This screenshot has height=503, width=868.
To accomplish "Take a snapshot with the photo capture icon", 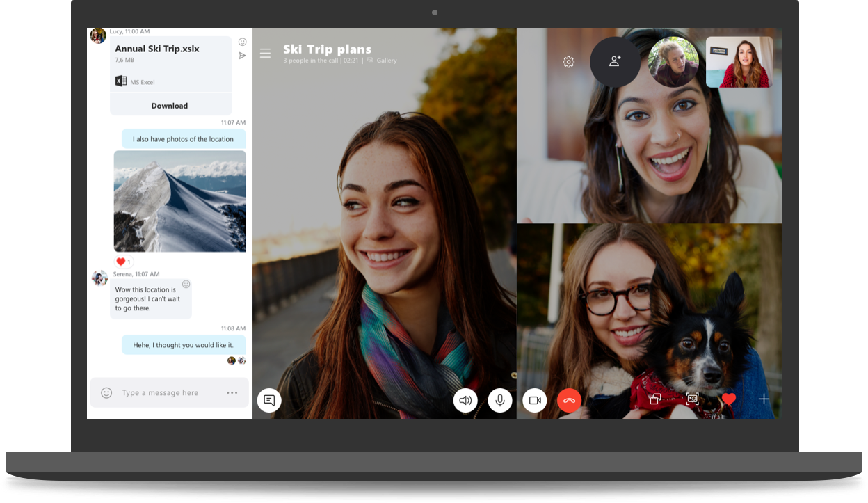I will [x=692, y=399].
